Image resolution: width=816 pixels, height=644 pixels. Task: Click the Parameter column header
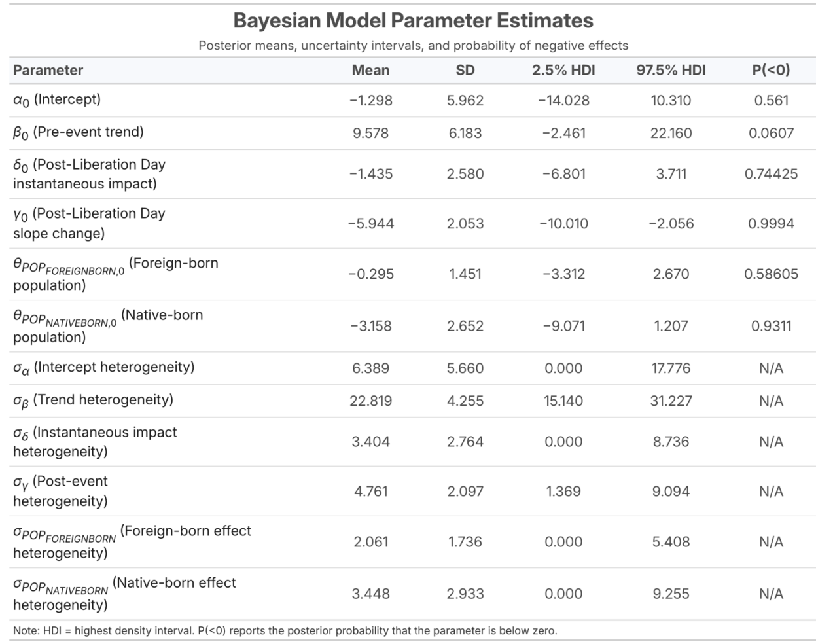pyautogui.click(x=48, y=70)
